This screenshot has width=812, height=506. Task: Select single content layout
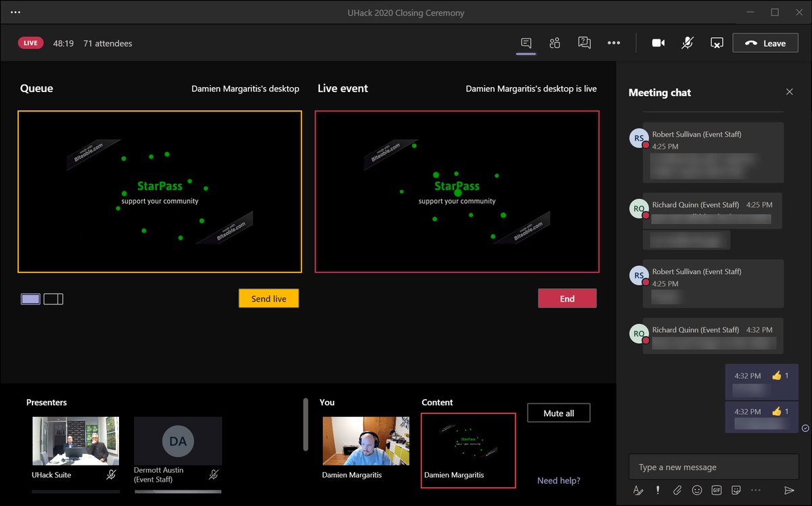point(30,299)
